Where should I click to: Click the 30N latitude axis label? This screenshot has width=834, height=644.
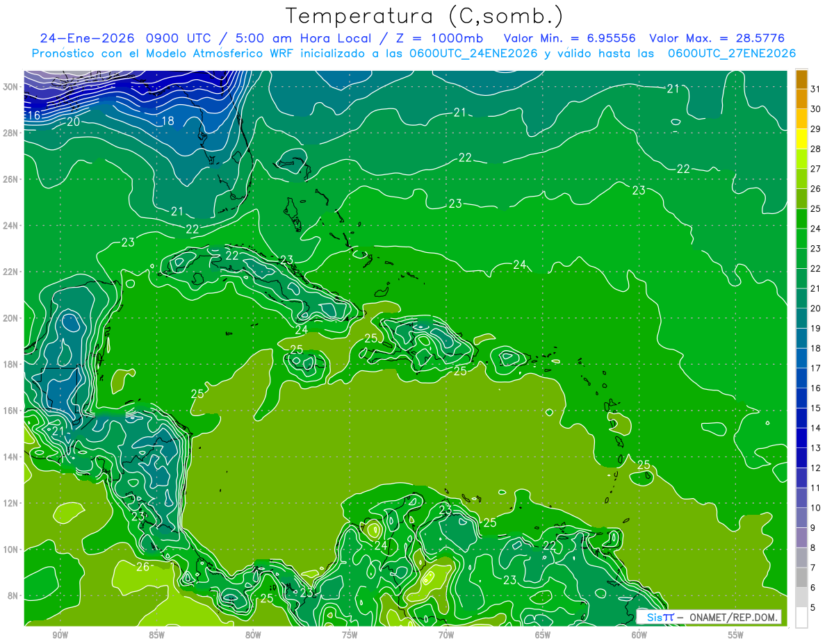click(10, 87)
